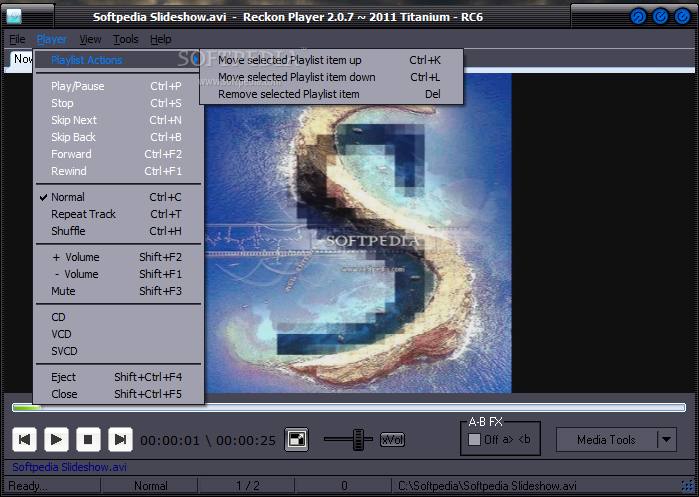Click the a> A-B start marker
The height and width of the screenshot is (497, 699).
pos(508,439)
